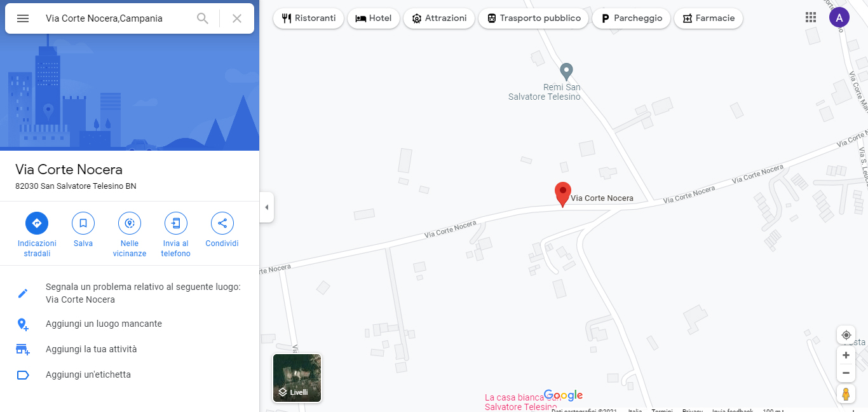Select the Trasporto pubblico chip
The width and height of the screenshot is (868, 412).
[x=534, y=18]
